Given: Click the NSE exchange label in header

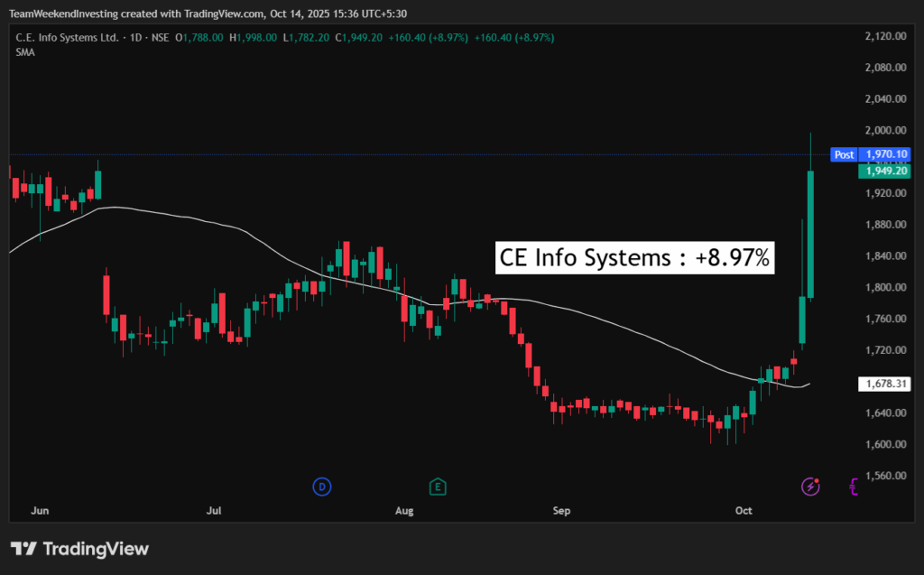Looking at the screenshot, I should (161, 37).
